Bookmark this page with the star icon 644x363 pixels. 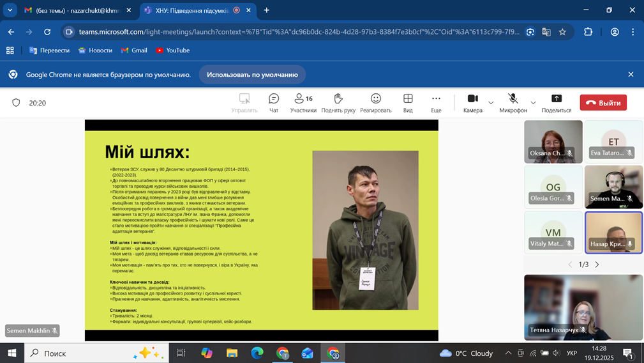tap(562, 32)
